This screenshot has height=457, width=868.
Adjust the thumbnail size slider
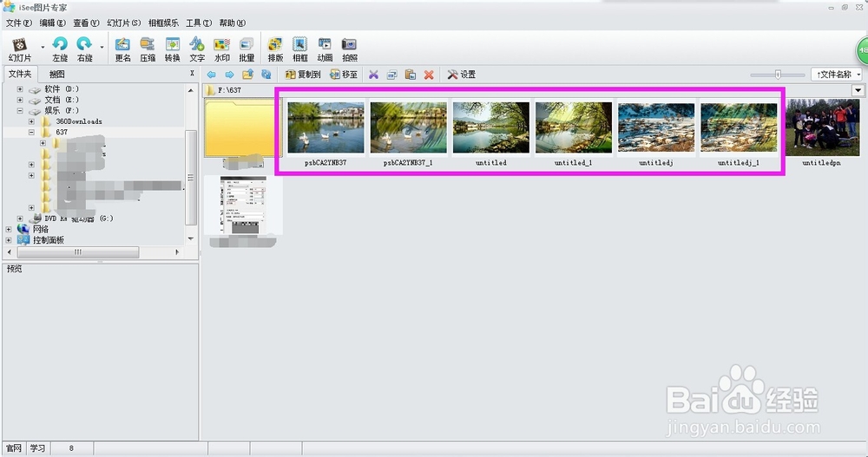[x=778, y=74]
